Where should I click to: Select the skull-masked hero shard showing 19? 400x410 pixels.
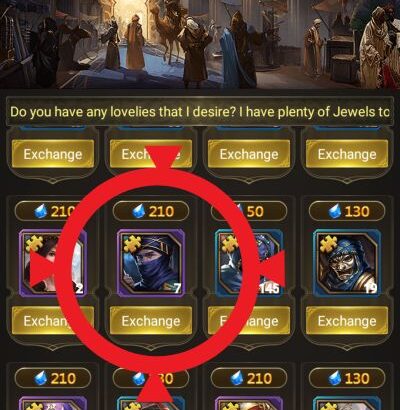coord(347,263)
